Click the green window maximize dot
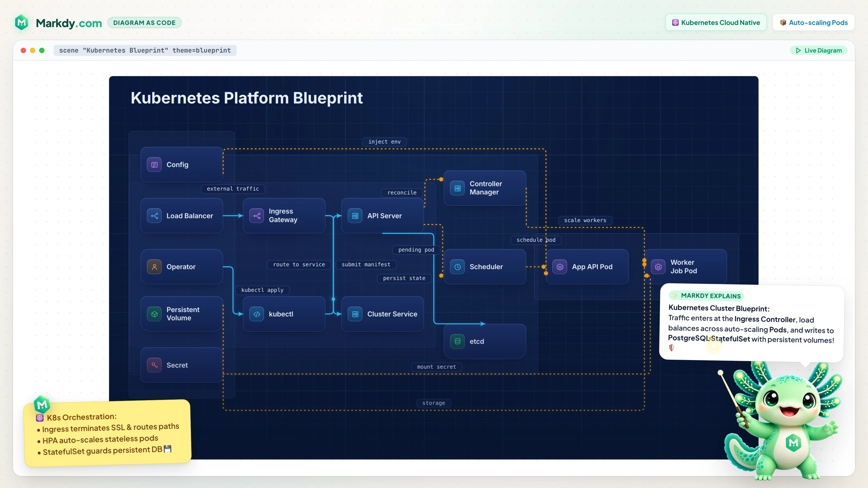Viewport: 868px width, 488px height. pos(42,50)
